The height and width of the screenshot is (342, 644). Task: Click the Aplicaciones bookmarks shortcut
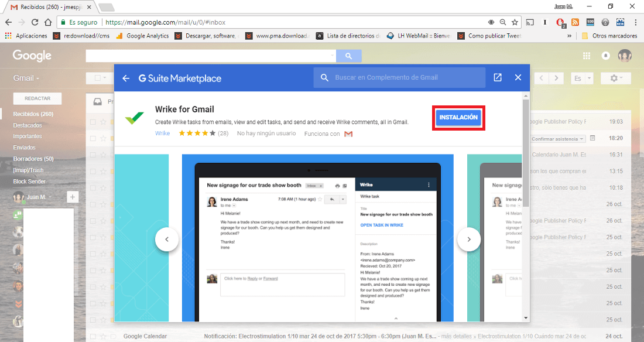(26, 36)
